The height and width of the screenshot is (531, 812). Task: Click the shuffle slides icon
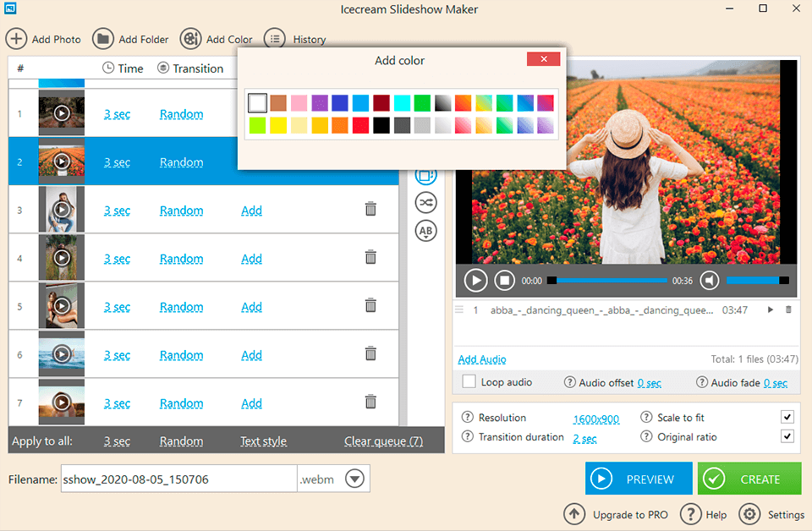[426, 202]
